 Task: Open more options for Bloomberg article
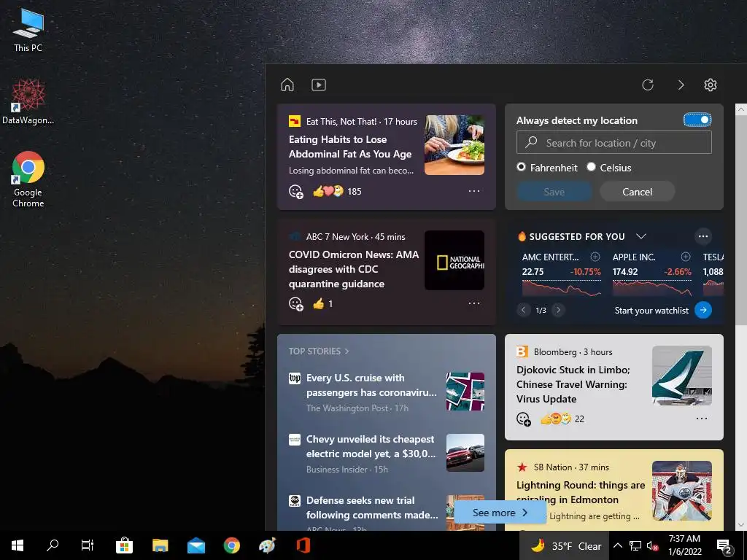click(702, 419)
